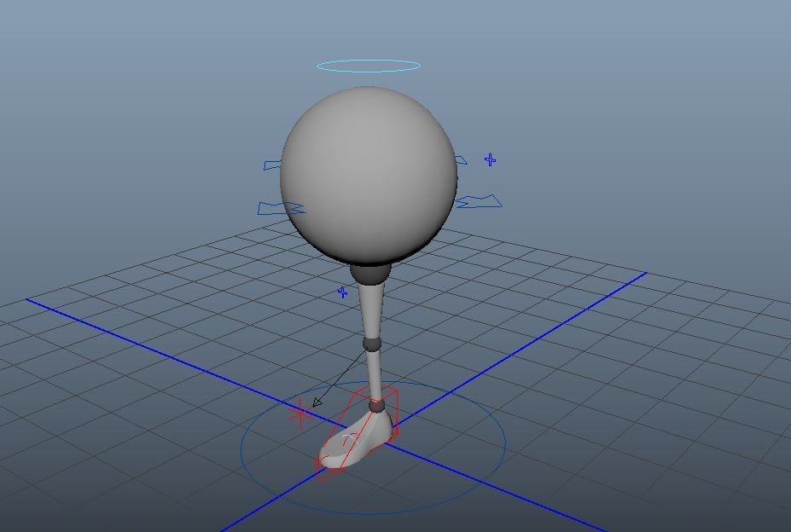Click the blue plus locator near the upper leg
Screen dimensions: 791x532
(x=340, y=292)
